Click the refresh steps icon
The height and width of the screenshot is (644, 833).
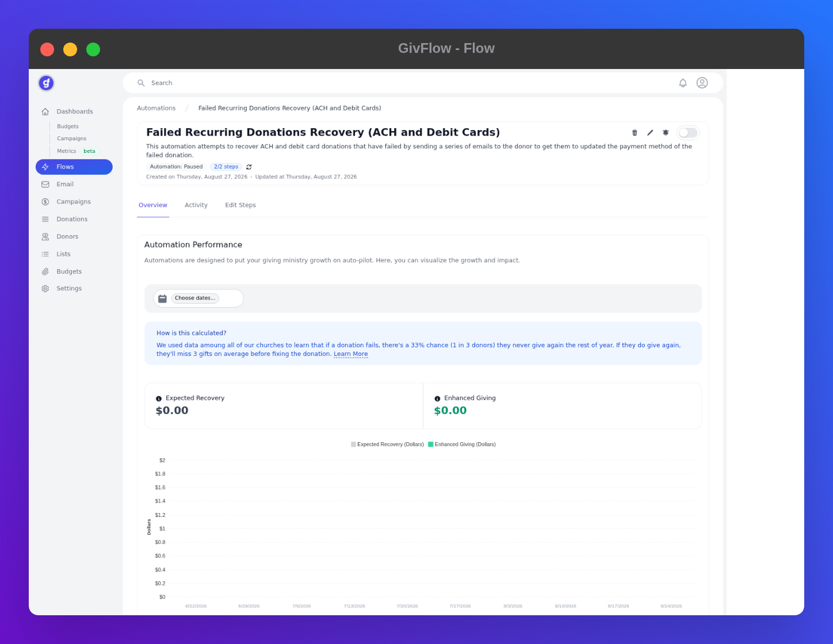pyautogui.click(x=249, y=167)
